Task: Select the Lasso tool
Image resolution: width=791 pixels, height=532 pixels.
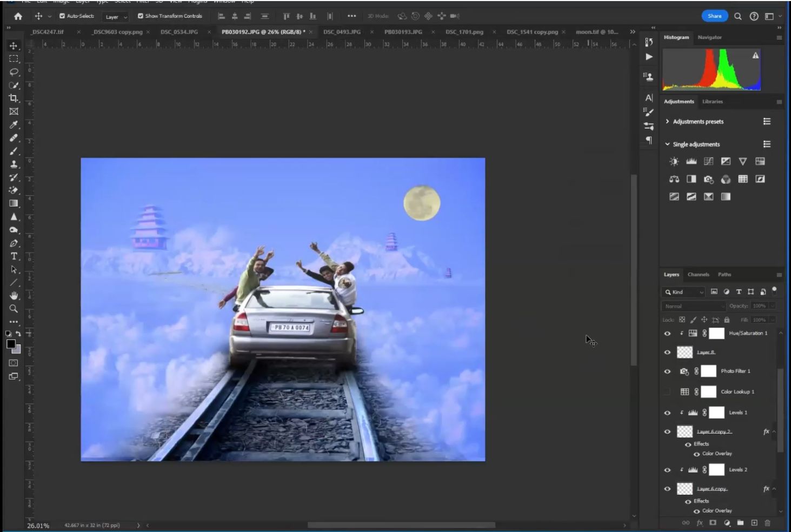Action: point(14,72)
